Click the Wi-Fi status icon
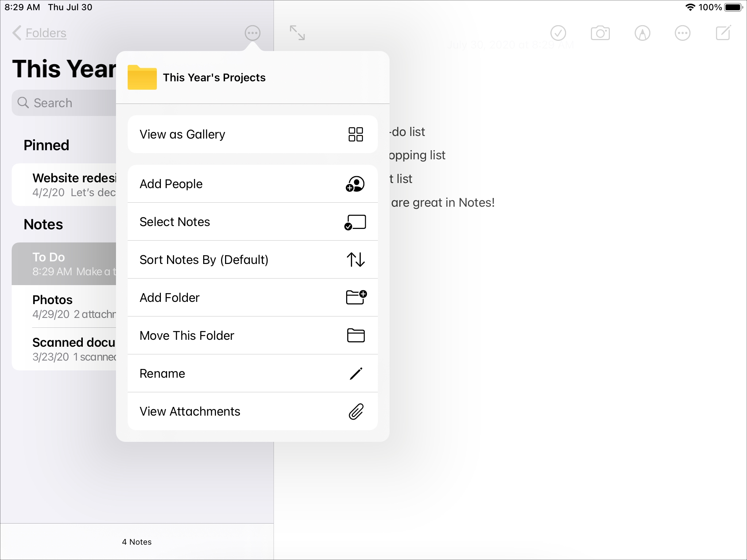 (690, 7)
